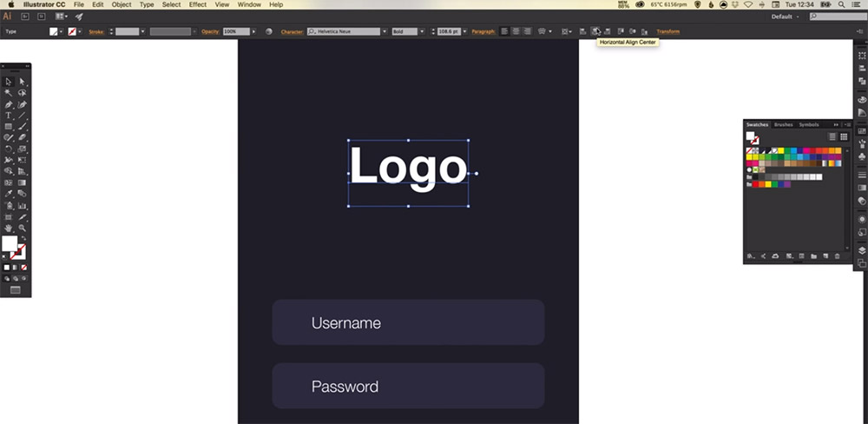Open the Object menu
The height and width of the screenshot is (424, 868).
(122, 4)
